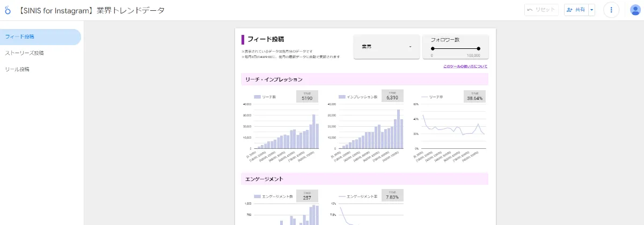The height and width of the screenshot is (225, 644).
Task: Click the 共有 share button
Action: [576, 10]
